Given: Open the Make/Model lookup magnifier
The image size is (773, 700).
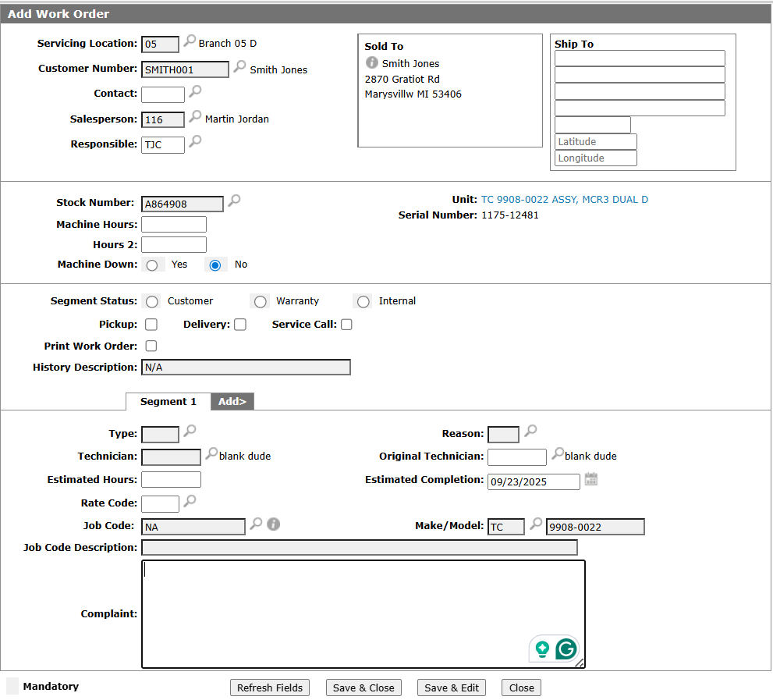Looking at the screenshot, I should coord(535,524).
